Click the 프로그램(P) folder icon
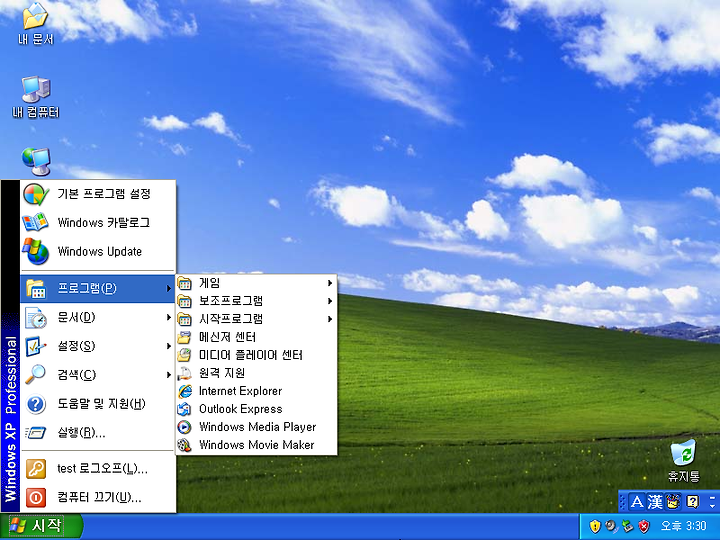The height and width of the screenshot is (540, 720). point(35,288)
